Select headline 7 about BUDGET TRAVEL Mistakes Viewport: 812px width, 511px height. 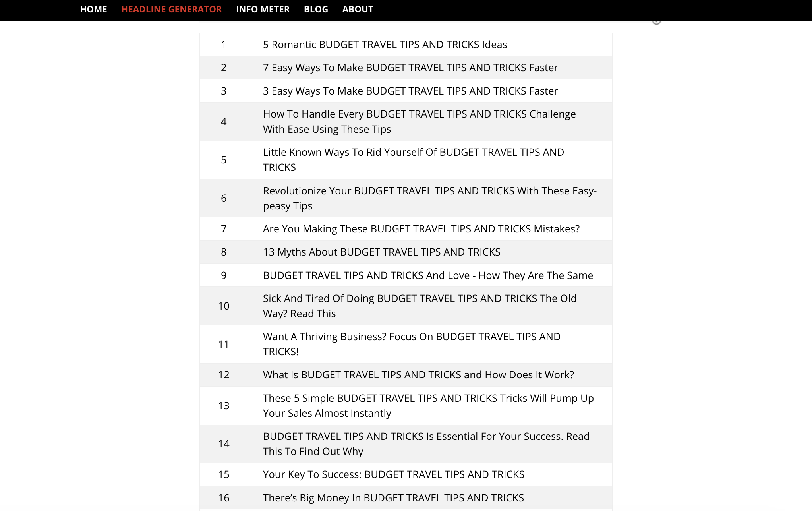[421, 228]
